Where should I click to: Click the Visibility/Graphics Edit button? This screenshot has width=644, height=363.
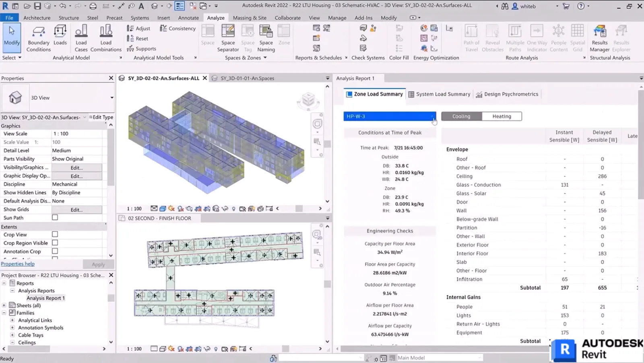pyautogui.click(x=76, y=167)
